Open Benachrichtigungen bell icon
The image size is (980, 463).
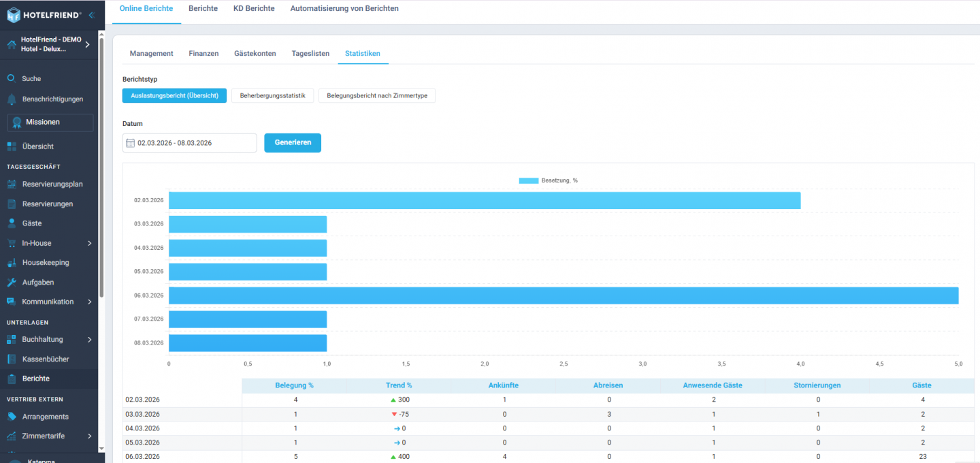pos(12,99)
